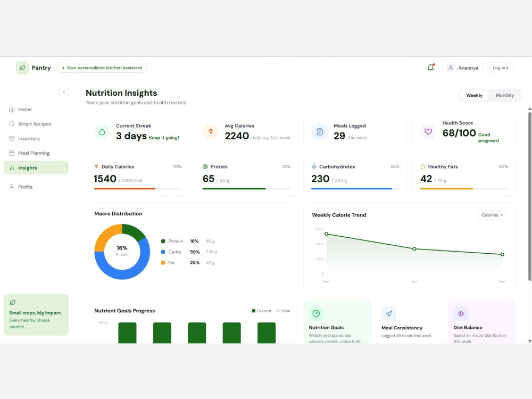This screenshot has height=399, width=532.
Task: Click the Carbohydrates progress bar
Action: coord(355,188)
